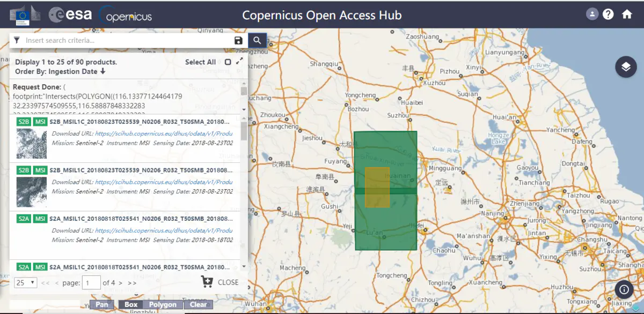This screenshot has width=644, height=314.
Task: Click Sensing Date 2018-08-18T02 text
Action: coord(193,240)
